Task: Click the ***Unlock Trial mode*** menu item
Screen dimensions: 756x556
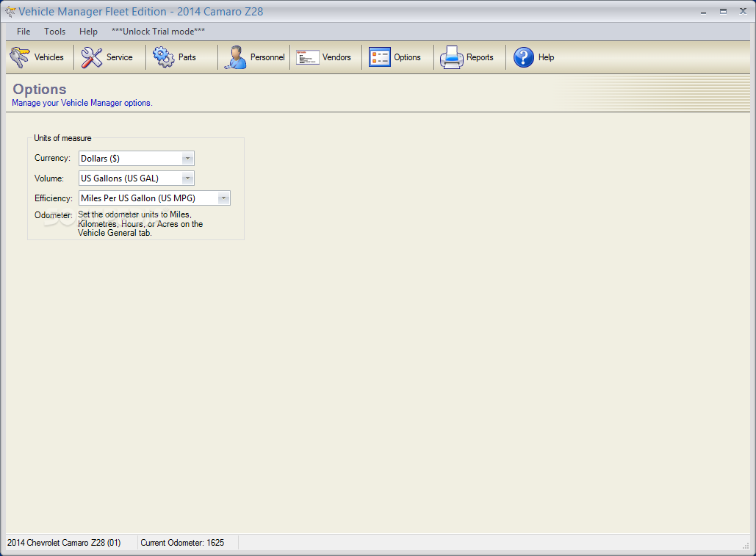Action: tap(158, 32)
